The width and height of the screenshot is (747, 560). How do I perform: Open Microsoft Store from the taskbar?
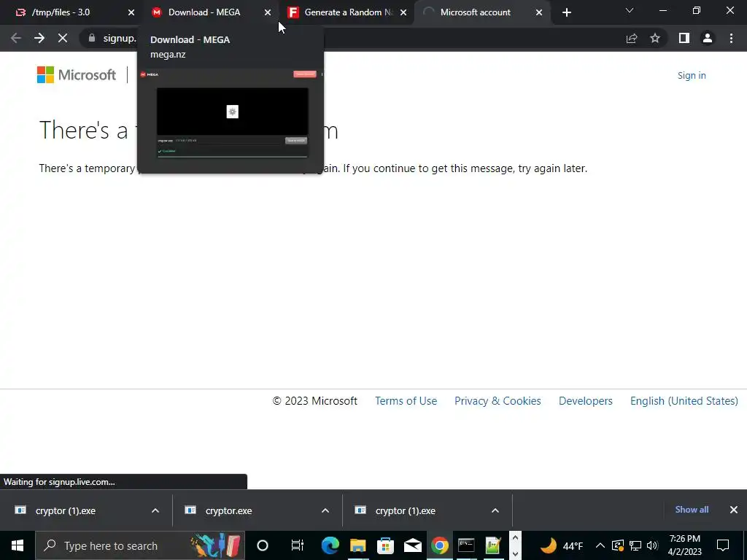tap(385, 545)
